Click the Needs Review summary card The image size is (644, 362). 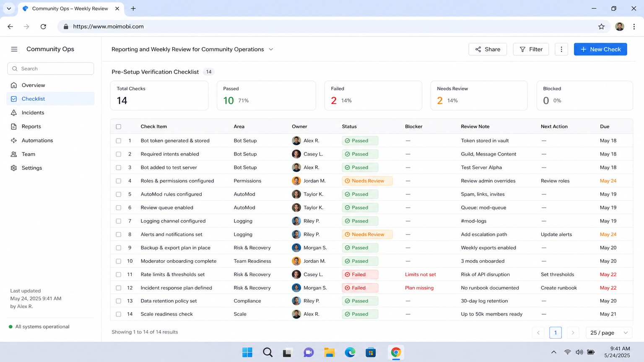(479, 96)
